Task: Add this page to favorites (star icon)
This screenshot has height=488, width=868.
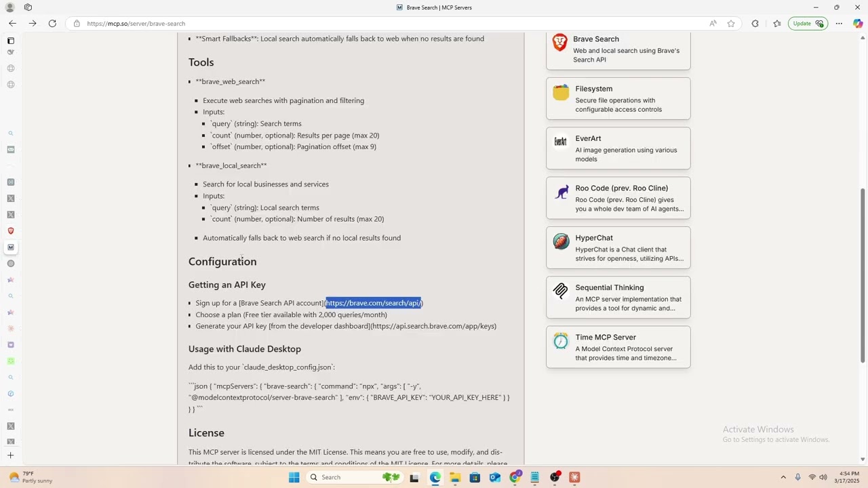Action: tap(731, 23)
